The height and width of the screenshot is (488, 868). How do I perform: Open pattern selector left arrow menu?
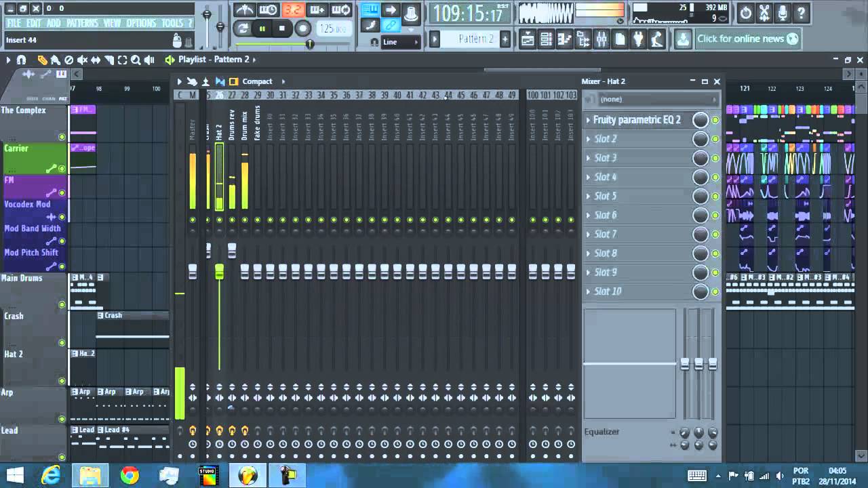coord(435,39)
